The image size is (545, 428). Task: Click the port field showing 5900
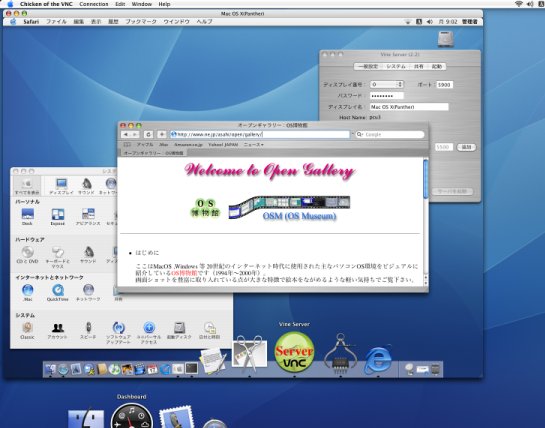click(444, 84)
